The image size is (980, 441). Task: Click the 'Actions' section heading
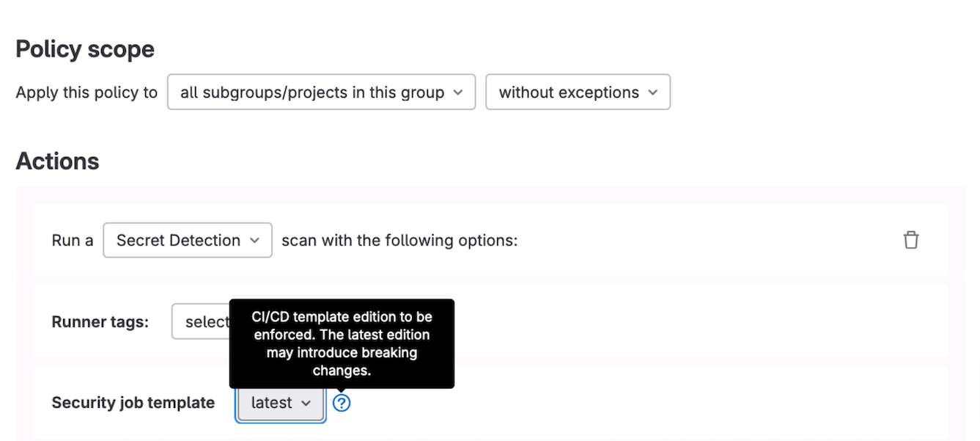tap(57, 161)
